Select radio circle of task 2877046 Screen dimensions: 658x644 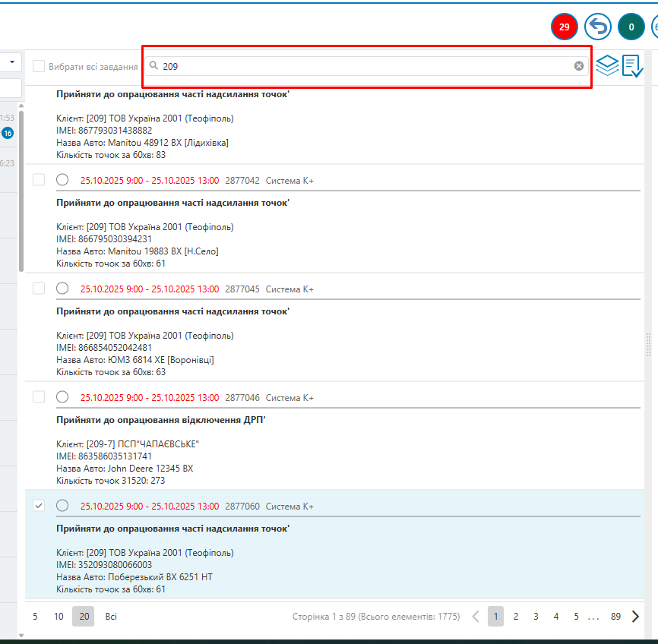click(62, 397)
